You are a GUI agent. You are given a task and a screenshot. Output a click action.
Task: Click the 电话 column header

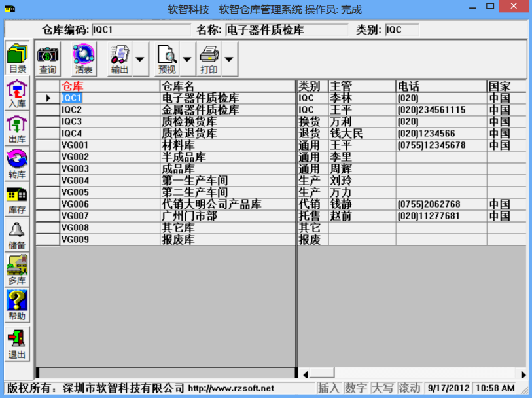[441, 86]
